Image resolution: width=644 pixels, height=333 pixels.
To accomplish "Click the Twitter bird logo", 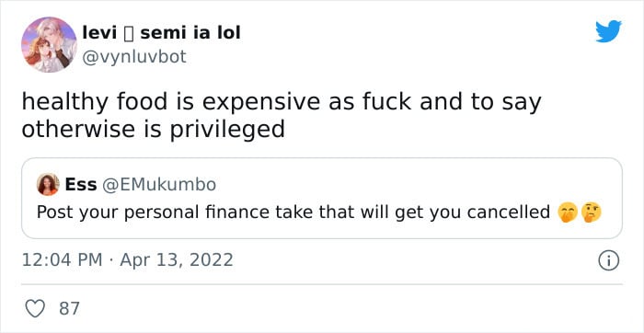I will pyautogui.click(x=609, y=31).
